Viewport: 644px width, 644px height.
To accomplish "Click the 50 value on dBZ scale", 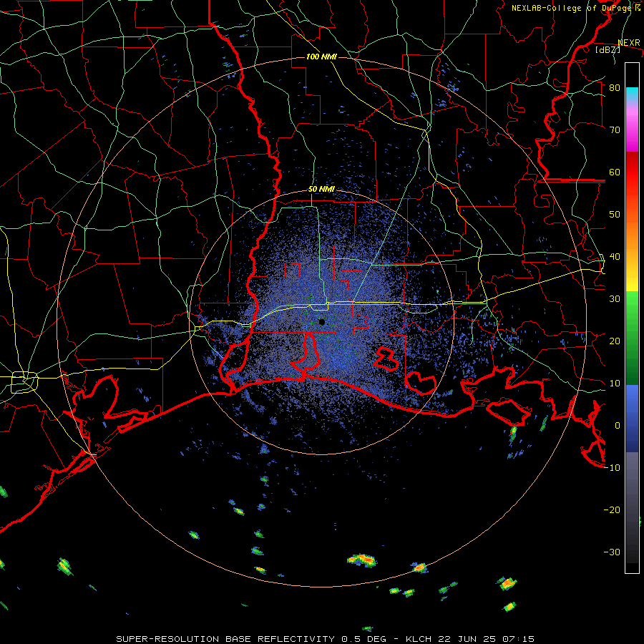I will (x=615, y=215).
